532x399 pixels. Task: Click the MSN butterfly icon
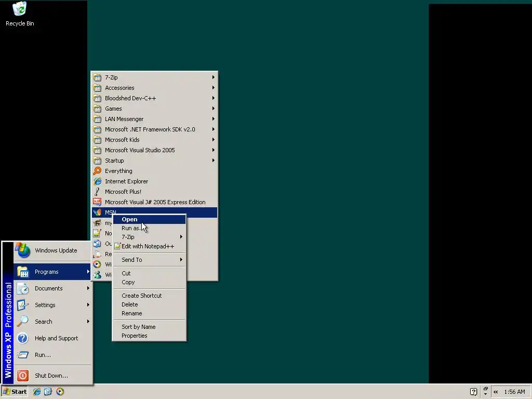97,212
